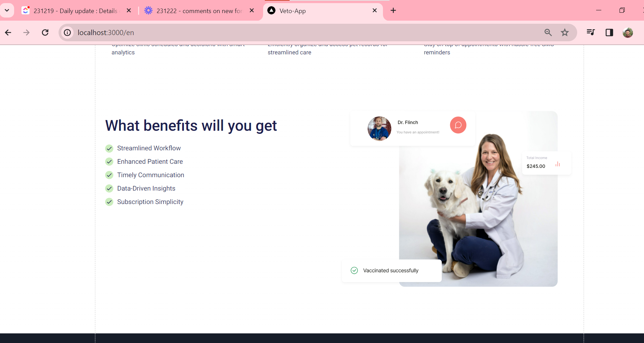This screenshot has width=644, height=343.
Task: Click the Subscription Simplicity checkmark
Action: [109, 202]
